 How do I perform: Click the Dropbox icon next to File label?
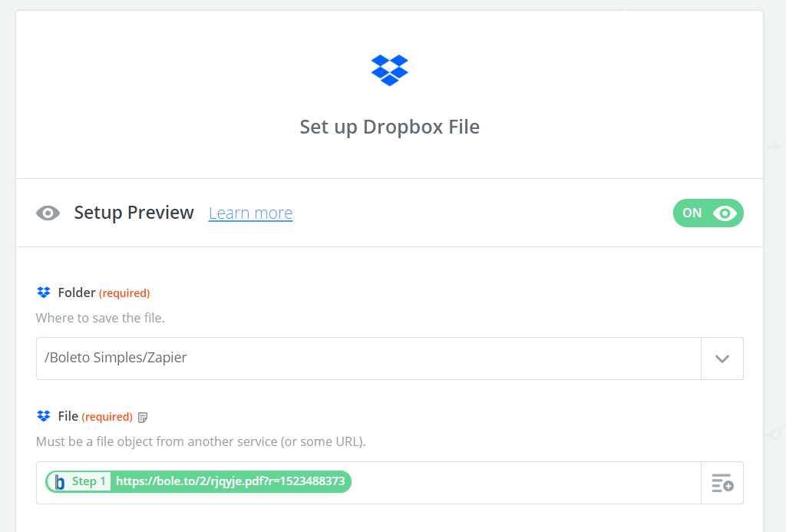44,416
